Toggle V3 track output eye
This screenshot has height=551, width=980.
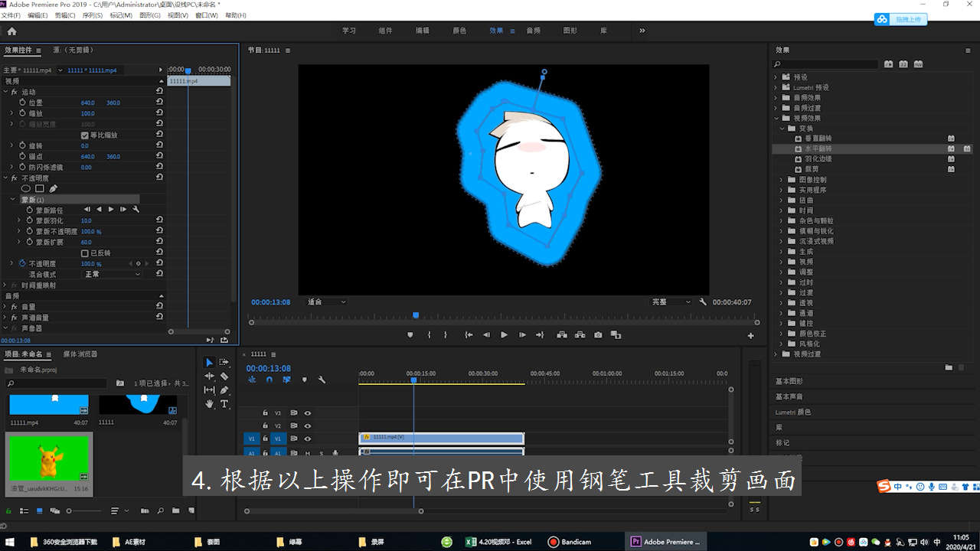tap(307, 412)
